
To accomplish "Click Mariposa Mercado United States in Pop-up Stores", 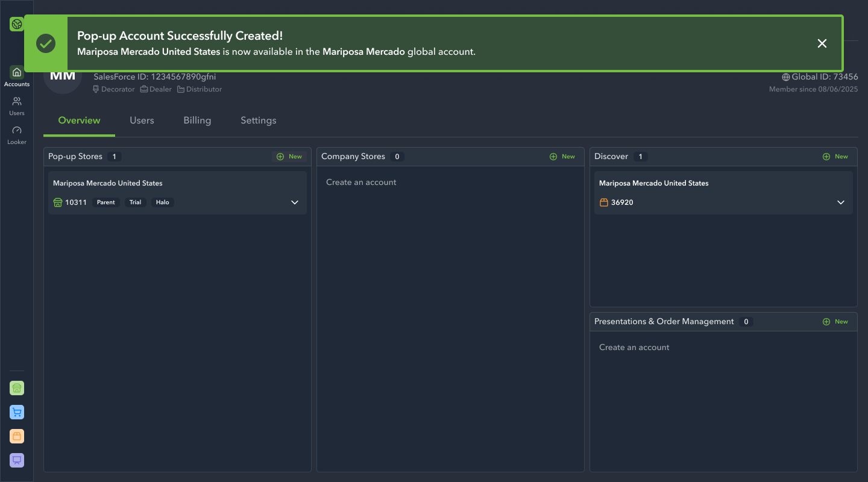I will [108, 183].
